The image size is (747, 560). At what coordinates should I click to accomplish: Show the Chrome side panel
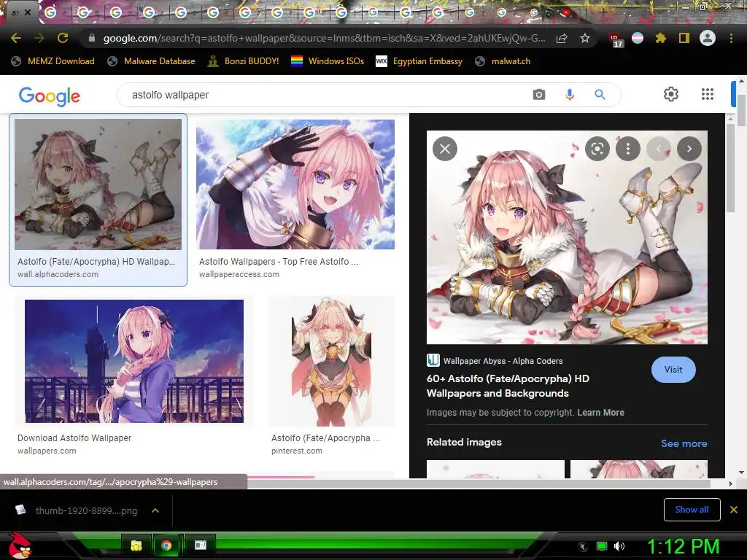[684, 38]
